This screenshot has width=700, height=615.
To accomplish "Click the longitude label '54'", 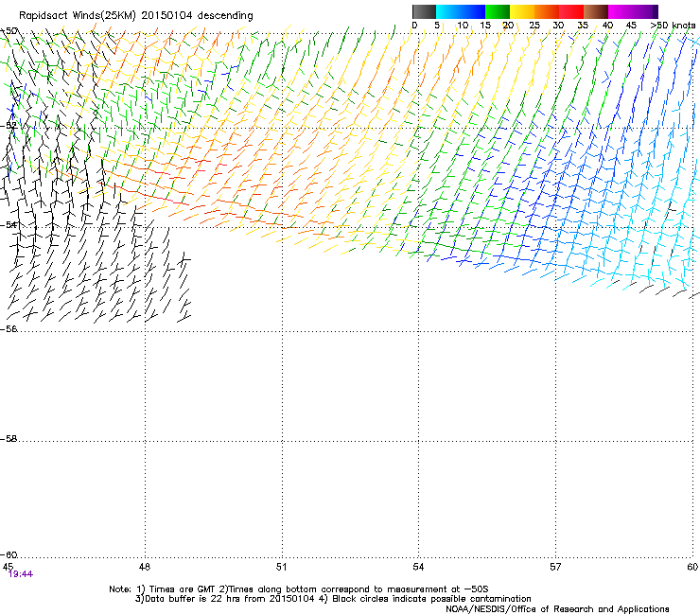I will click(418, 567).
